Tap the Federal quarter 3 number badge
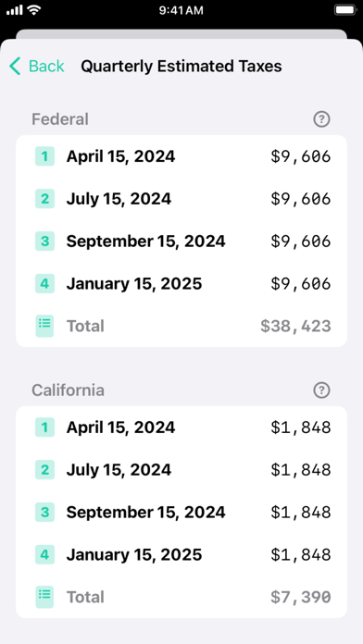 pos(44,241)
